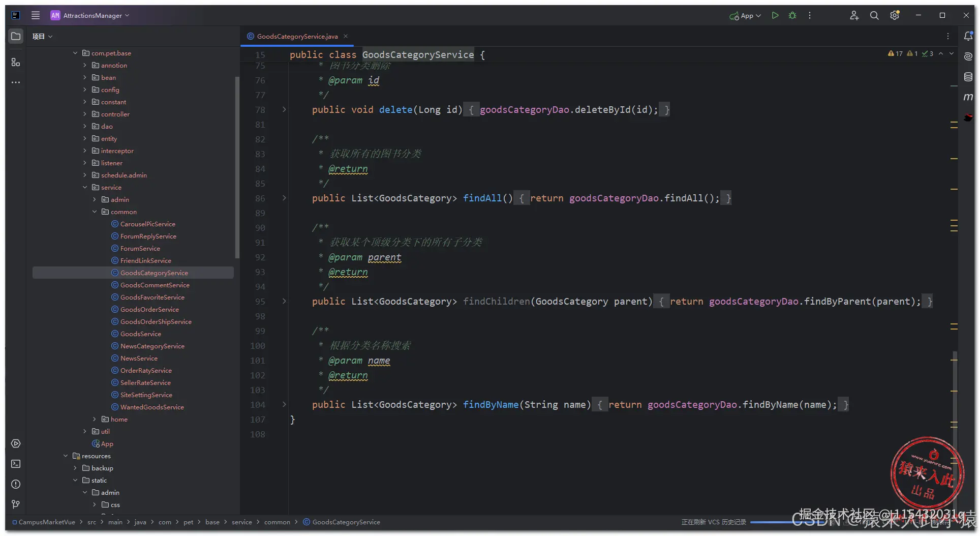
Task: Click the VCS history refresh status text
Action: [x=714, y=522]
